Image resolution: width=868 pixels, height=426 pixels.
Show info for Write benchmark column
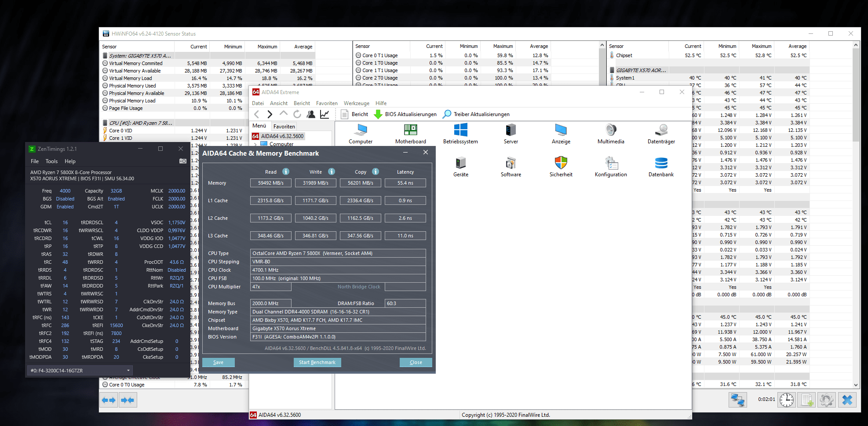click(332, 171)
